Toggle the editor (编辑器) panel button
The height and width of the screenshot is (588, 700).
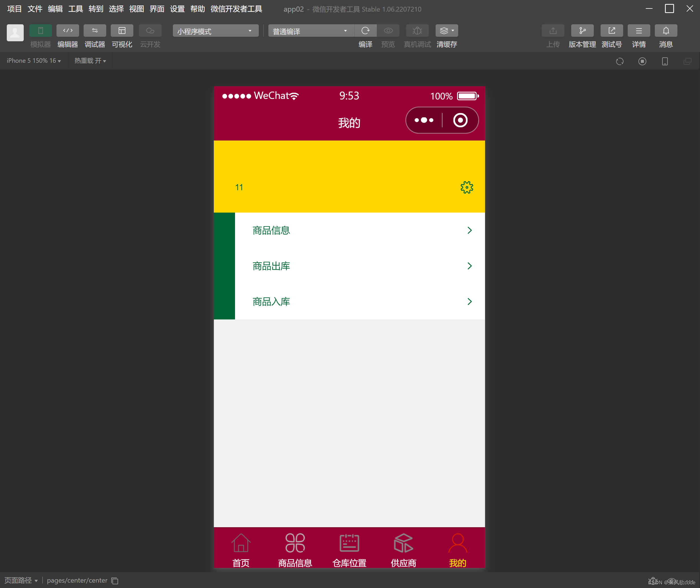[x=68, y=31]
